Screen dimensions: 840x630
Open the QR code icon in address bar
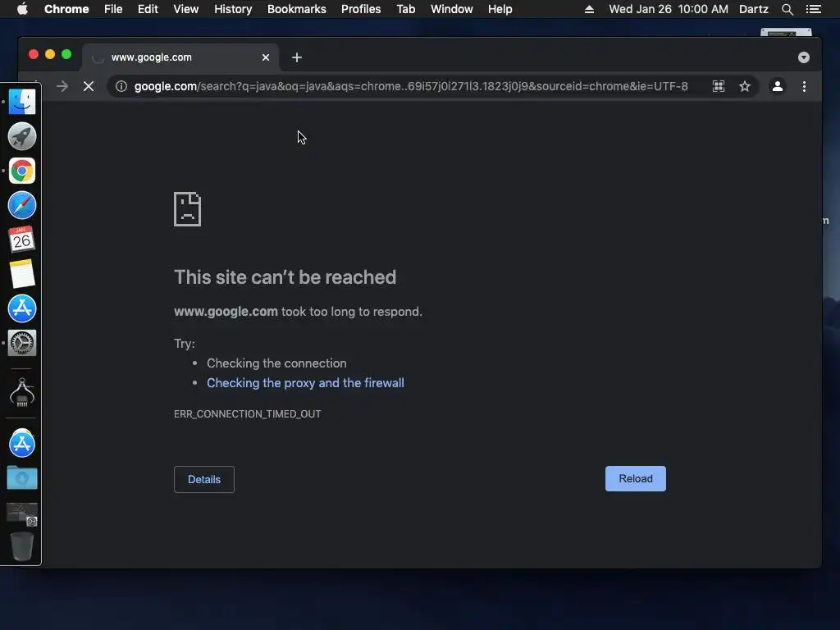(x=719, y=86)
